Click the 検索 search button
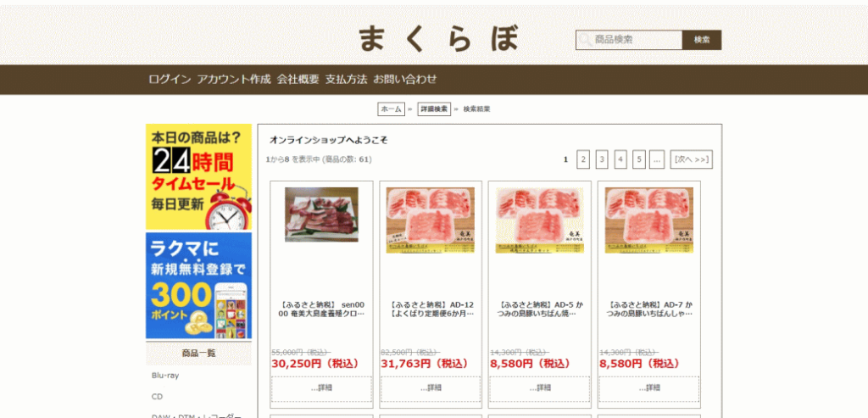 point(702,40)
